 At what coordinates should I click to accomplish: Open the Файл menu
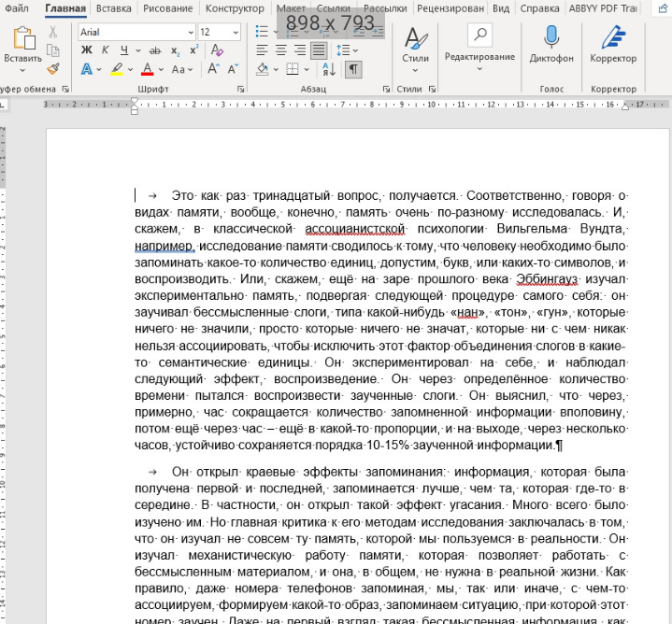pos(17,8)
